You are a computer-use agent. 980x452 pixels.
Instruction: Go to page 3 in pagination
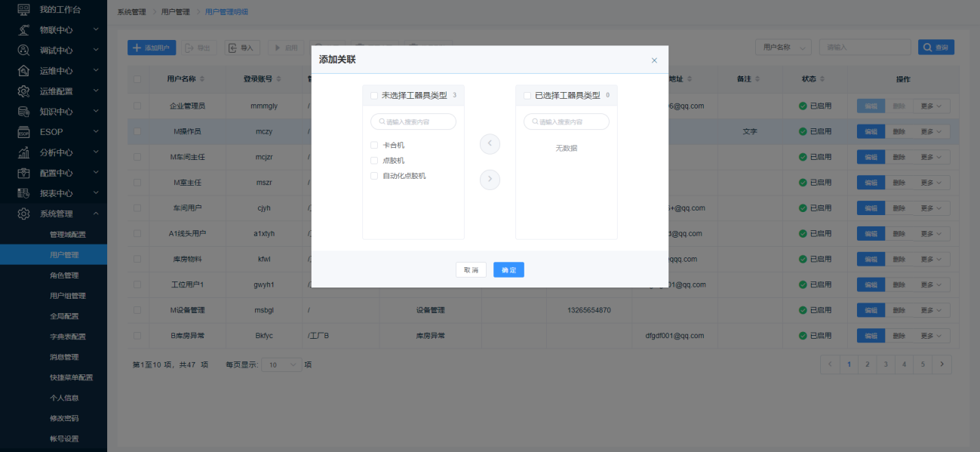886,364
